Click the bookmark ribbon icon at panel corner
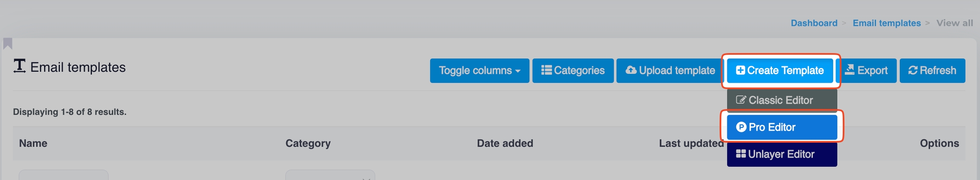The width and height of the screenshot is (980, 180). (x=8, y=43)
